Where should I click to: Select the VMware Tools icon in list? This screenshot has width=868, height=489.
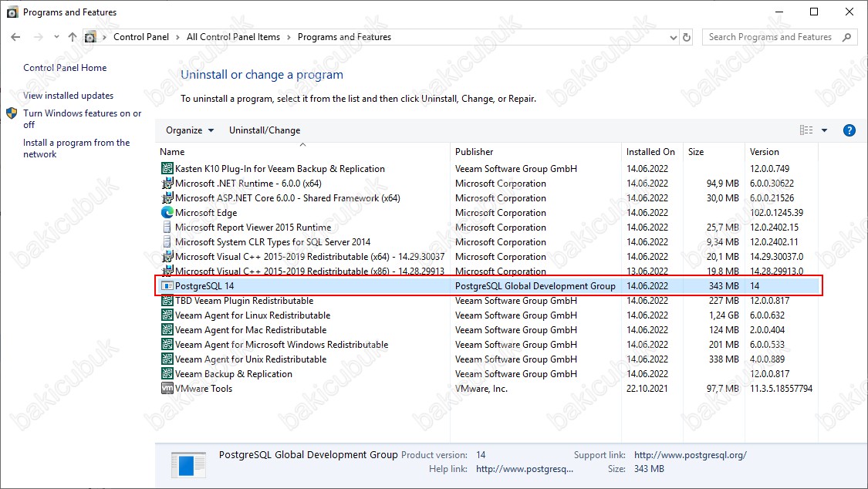[167, 389]
